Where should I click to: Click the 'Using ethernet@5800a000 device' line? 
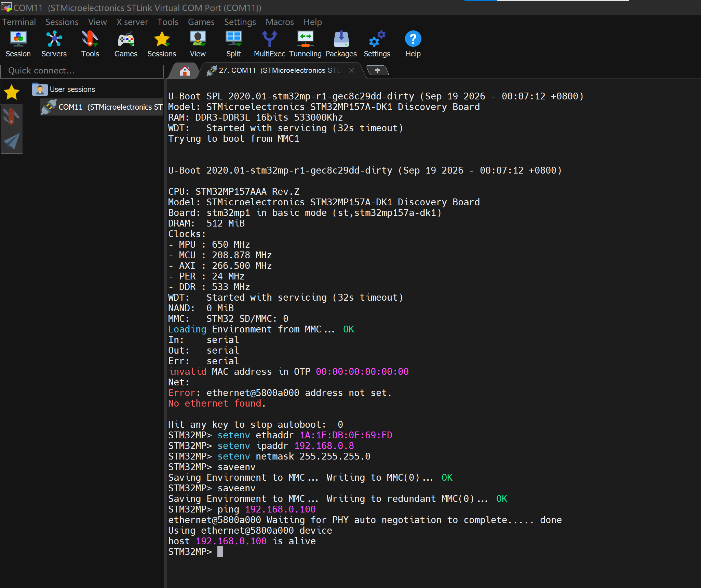[x=250, y=531]
